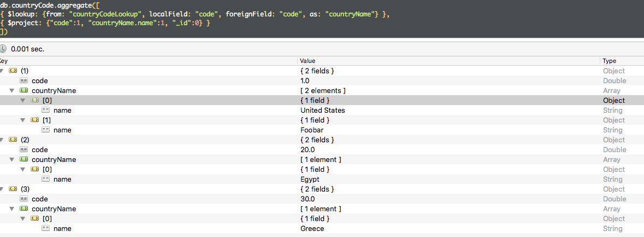Select the Egypt value cell
The image size is (644, 237).
coord(310,180)
